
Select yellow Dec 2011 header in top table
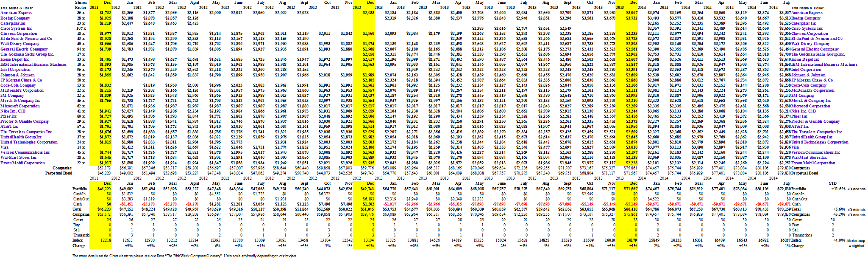pos(101,5)
